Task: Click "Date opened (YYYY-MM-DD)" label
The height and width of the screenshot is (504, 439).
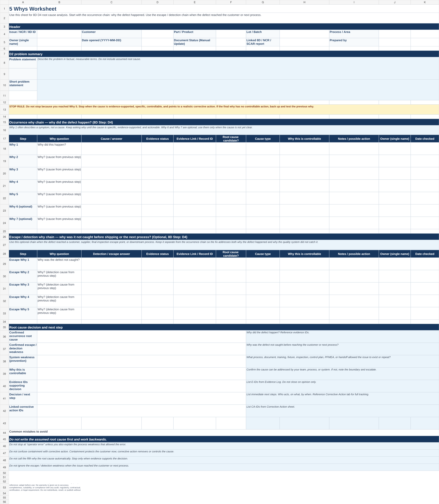Action: (x=112, y=42)
